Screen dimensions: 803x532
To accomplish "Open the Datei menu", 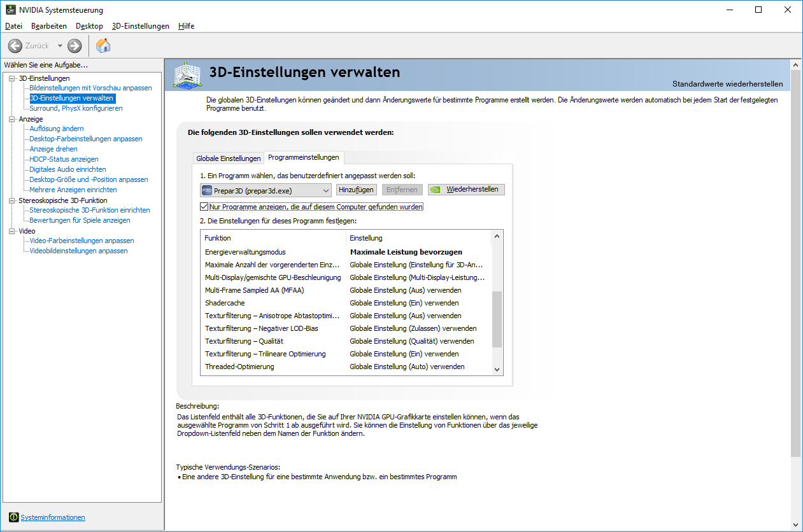I will click(x=13, y=26).
